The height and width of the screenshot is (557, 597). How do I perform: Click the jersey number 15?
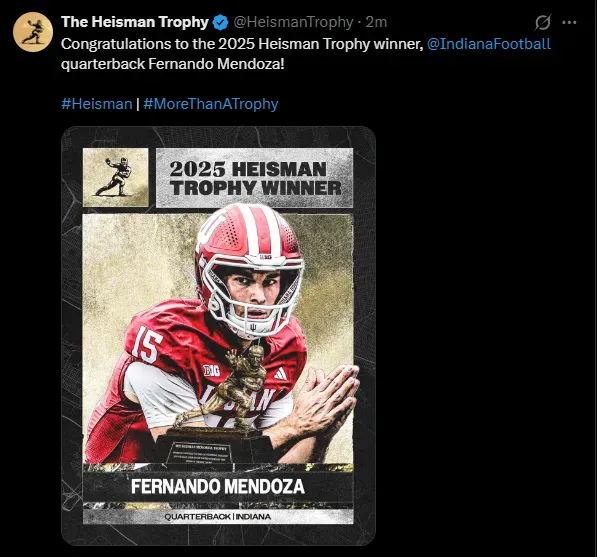(x=148, y=345)
